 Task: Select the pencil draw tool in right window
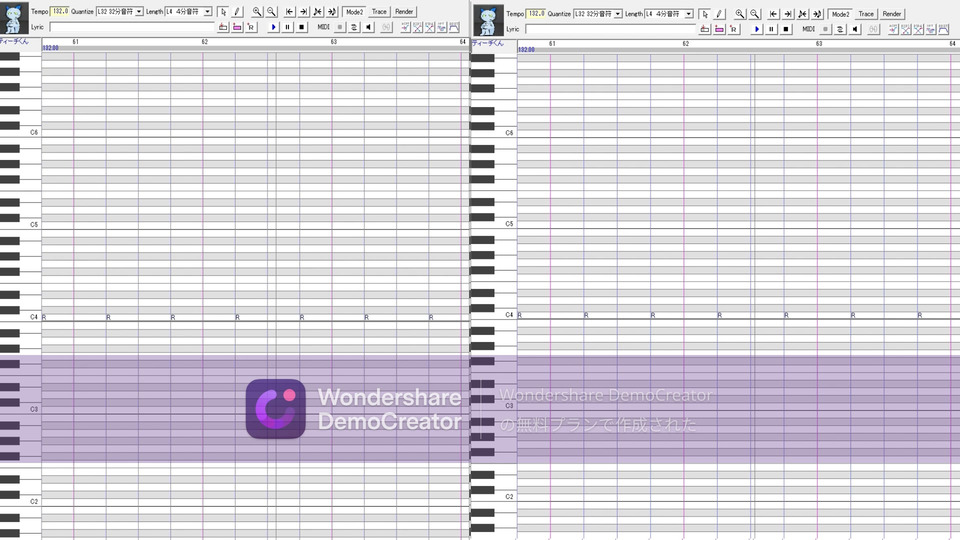(x=719, y=13)
